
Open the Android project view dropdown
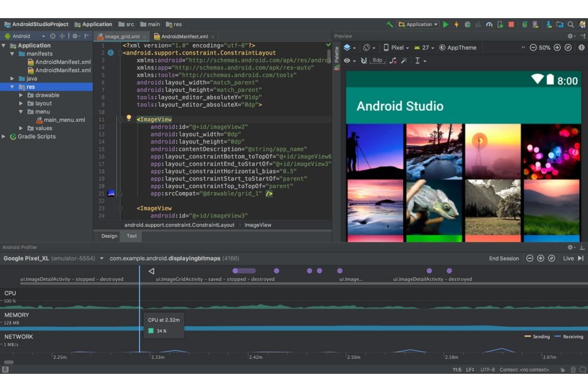click(x=24, y=36)
